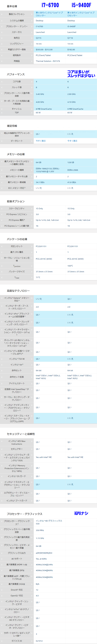97x644 pixels.
Task: Click the 4096x2304@24Hz HDMI resolution value
Action: (x=44, y=564)
